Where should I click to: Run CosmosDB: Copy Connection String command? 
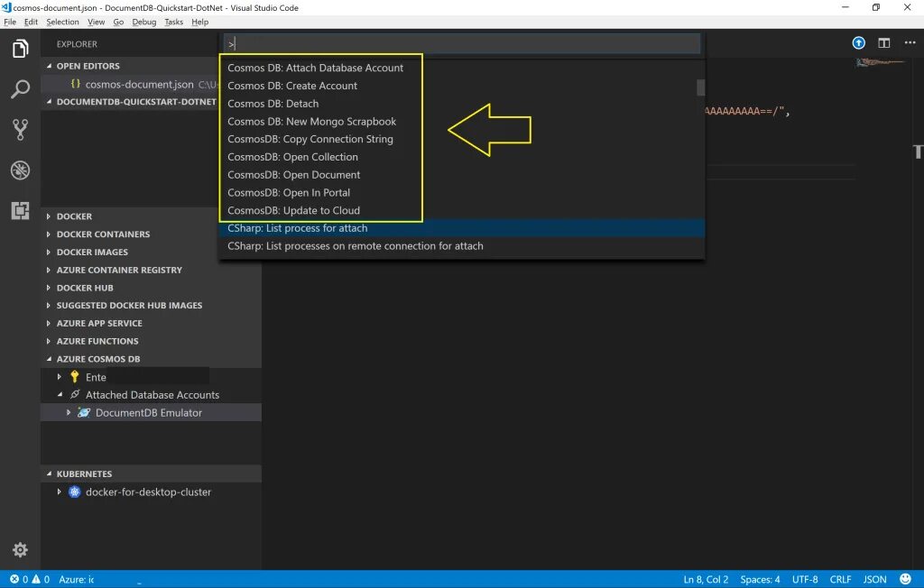pos(461,139)
